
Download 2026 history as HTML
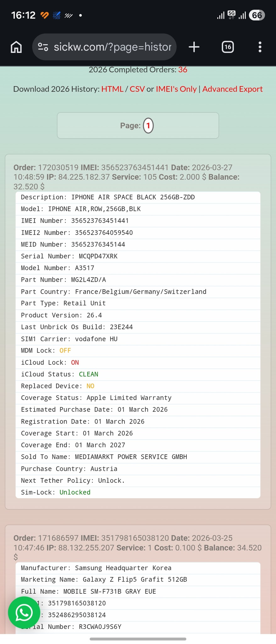point(112,89)
